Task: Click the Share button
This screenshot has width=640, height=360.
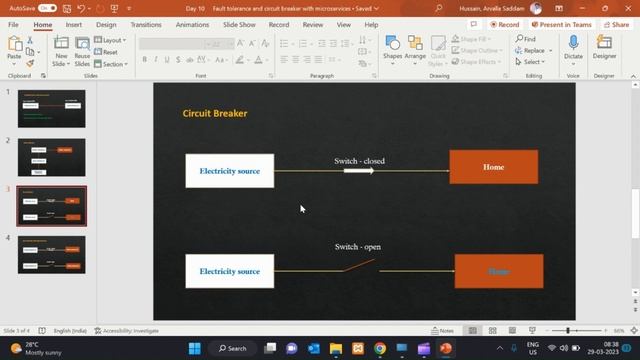Action: pyautogui.click(x=616, y=25)
